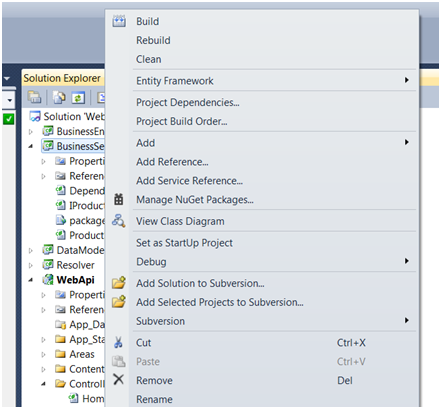Viewport: 441px width, 409px height.
Task: Click the green checkmark box at left edge
Action: tap(8, 119)
